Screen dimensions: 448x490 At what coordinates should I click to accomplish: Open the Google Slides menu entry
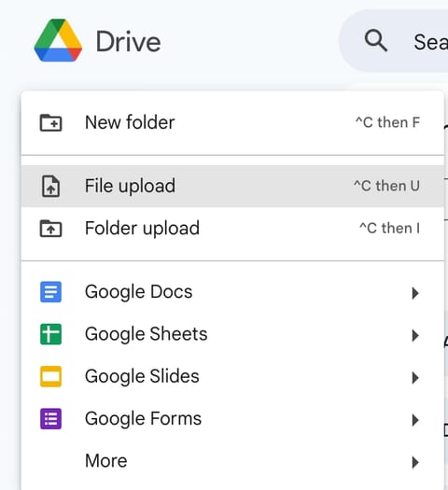[232, 376]
